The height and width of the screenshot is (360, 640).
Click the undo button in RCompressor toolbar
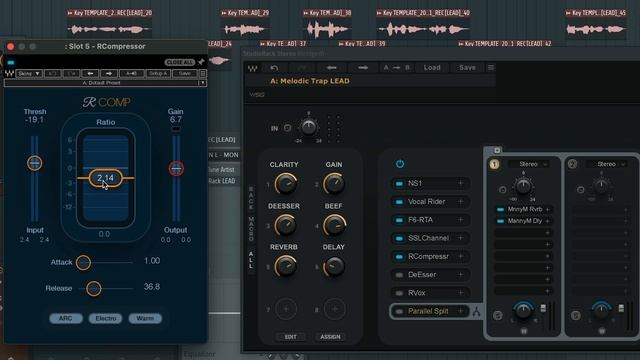point(53,73)
